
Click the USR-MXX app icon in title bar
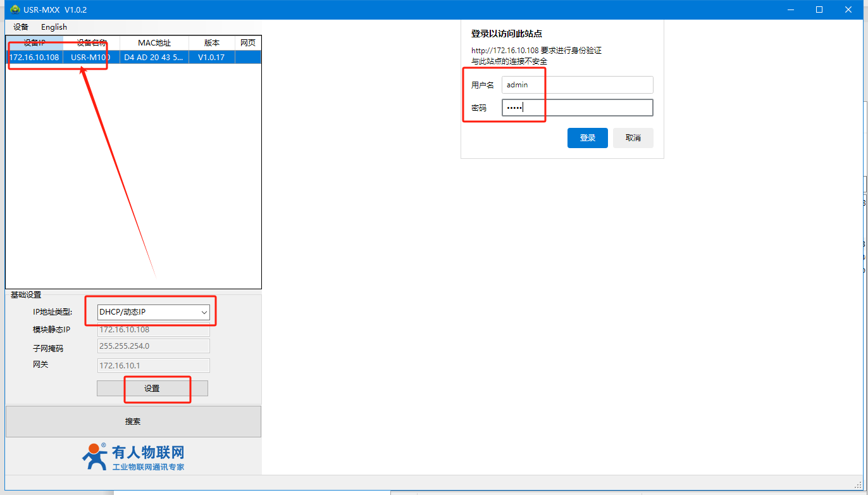(x=14, y=9)
